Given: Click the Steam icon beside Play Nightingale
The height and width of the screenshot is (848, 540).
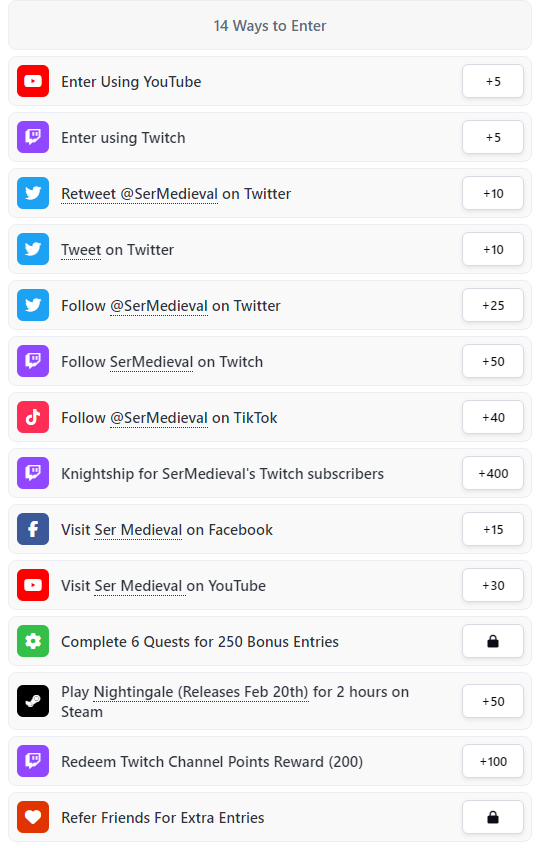Looking at the screenshot, I should pyautogui.click(x=33, y=701).
